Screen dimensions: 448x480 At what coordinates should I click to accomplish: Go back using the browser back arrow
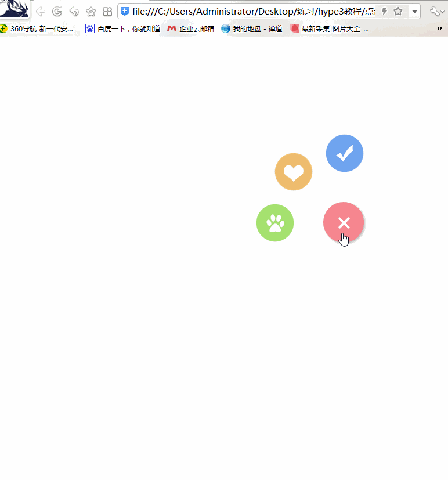click(x=41, y=12)
